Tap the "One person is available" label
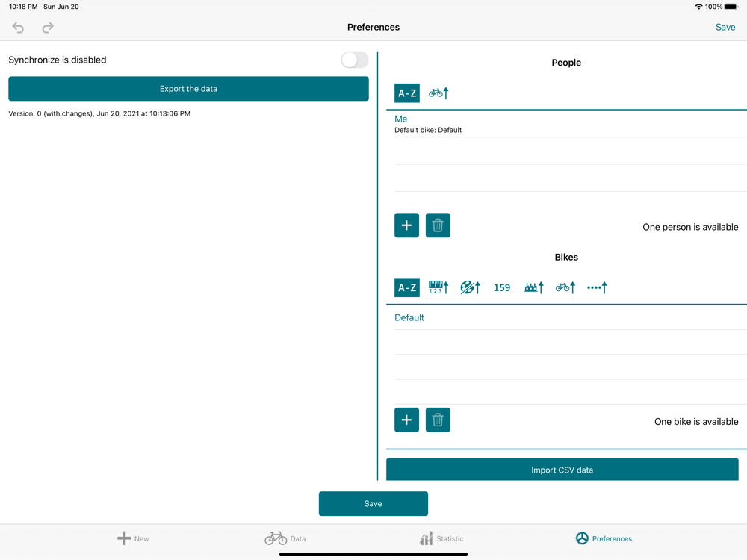Viewport: 747px width, 560px height. pyautogui.click(x=690, y=227)
